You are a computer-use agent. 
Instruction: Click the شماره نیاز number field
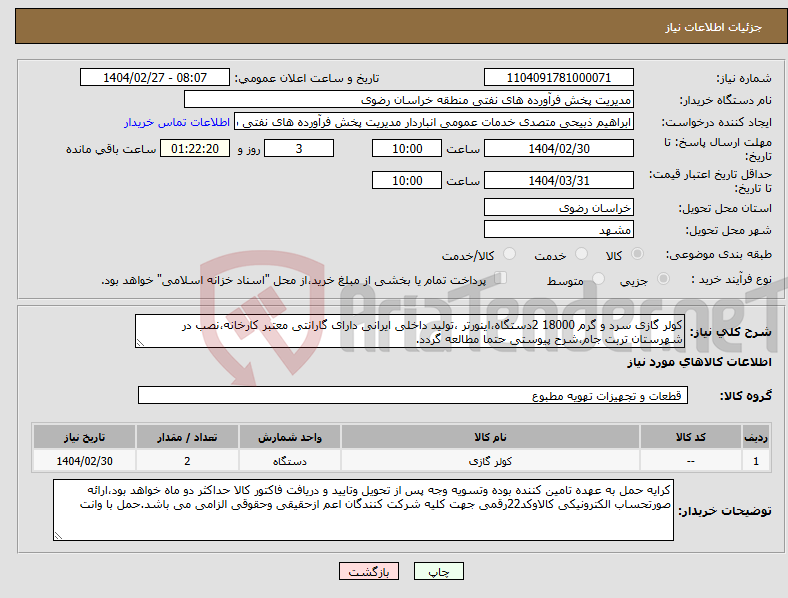point(558,78)
